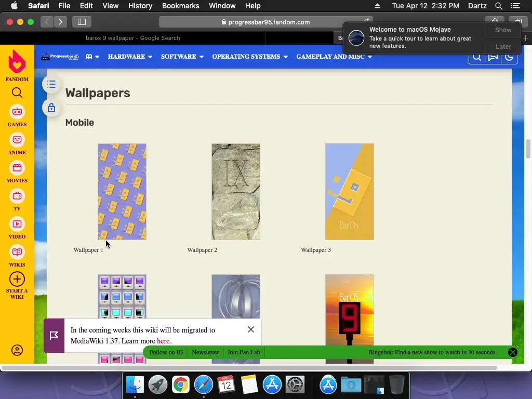This screenshot has width=532, height=399.
Task: Click the horizontal page scrollbar
Action: (x=249, y=368)
